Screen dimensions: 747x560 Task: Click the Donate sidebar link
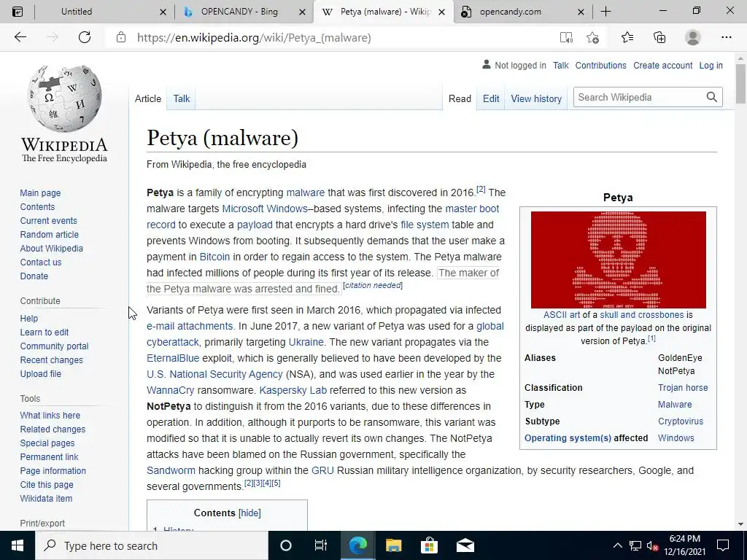point(34,276)
